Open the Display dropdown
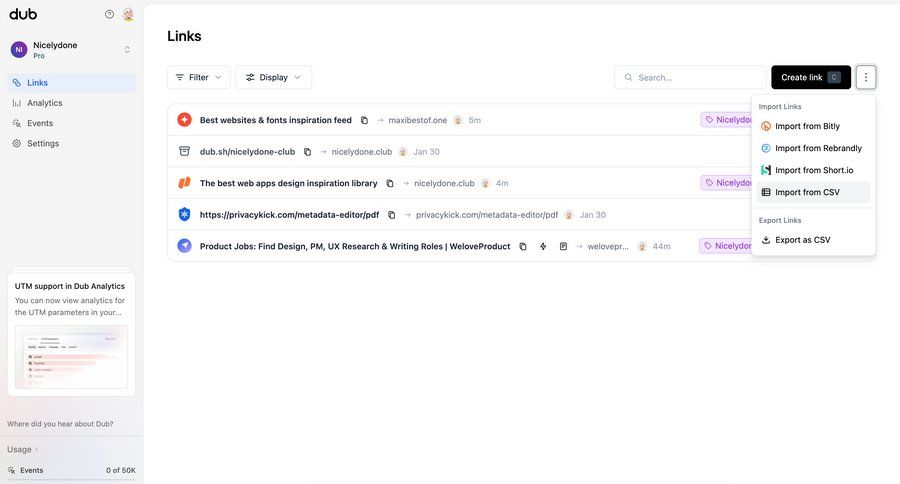The width and height of the screenshot is (900, 484). click(273, 78)
